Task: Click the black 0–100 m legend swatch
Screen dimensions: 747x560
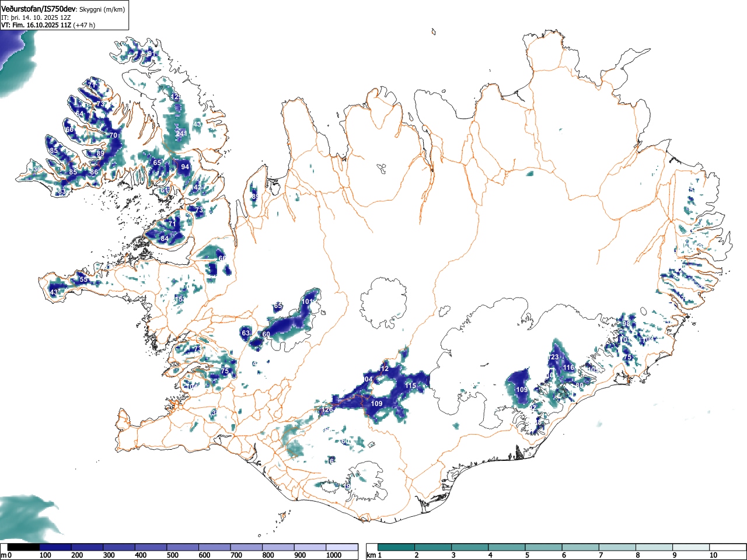Action: 24,547
